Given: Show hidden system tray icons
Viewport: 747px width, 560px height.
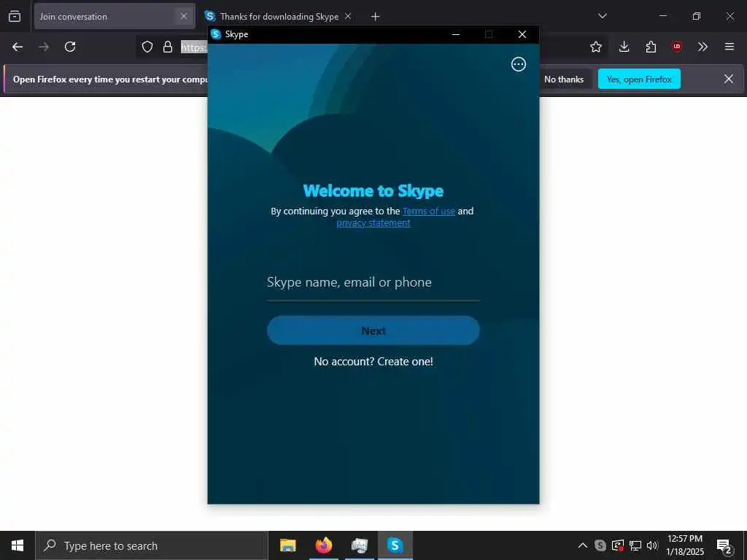Looking at the screenshot, I should (x=583, y=545).
